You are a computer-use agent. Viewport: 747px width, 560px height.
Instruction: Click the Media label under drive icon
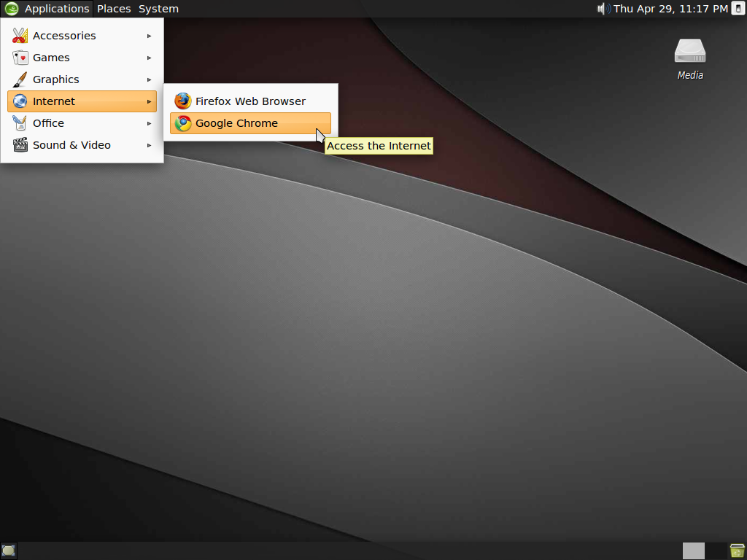[690, 75]
